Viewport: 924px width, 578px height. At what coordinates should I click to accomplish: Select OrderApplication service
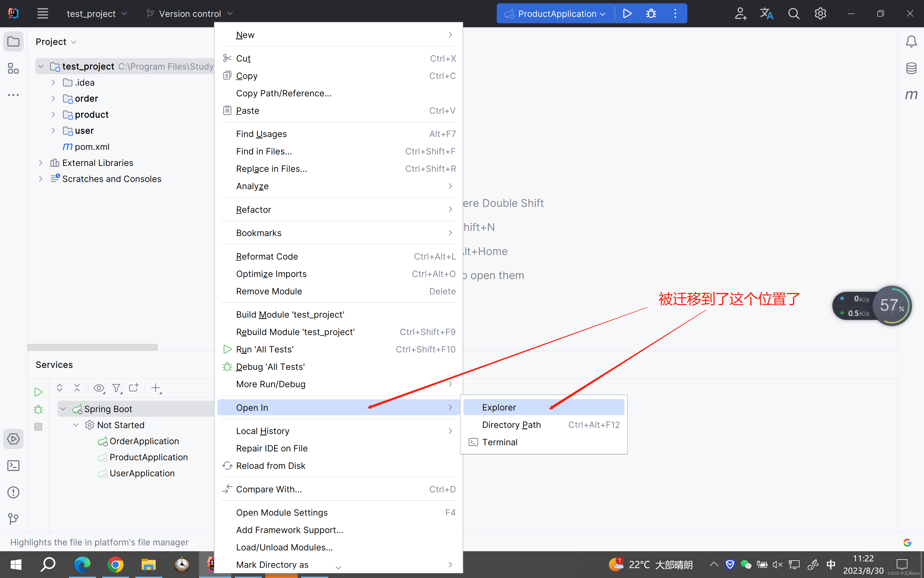point(138,441)
